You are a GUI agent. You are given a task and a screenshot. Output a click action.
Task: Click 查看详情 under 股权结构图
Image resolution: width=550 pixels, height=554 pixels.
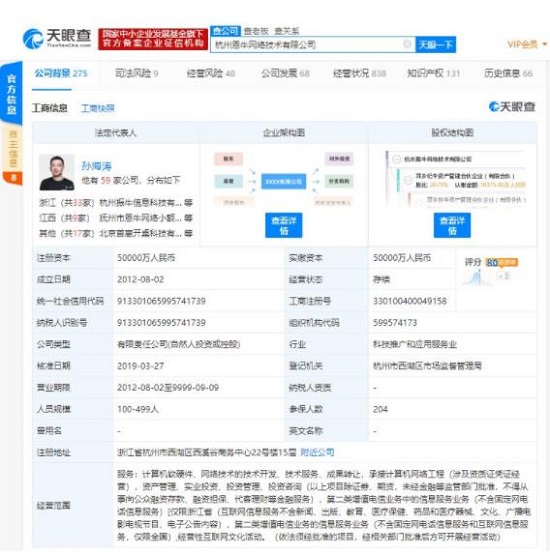coord(452,225)
